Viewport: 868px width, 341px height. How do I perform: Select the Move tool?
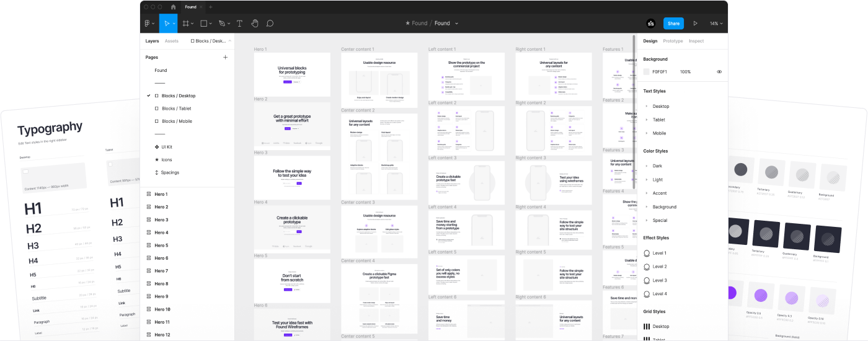click(166, 24)
